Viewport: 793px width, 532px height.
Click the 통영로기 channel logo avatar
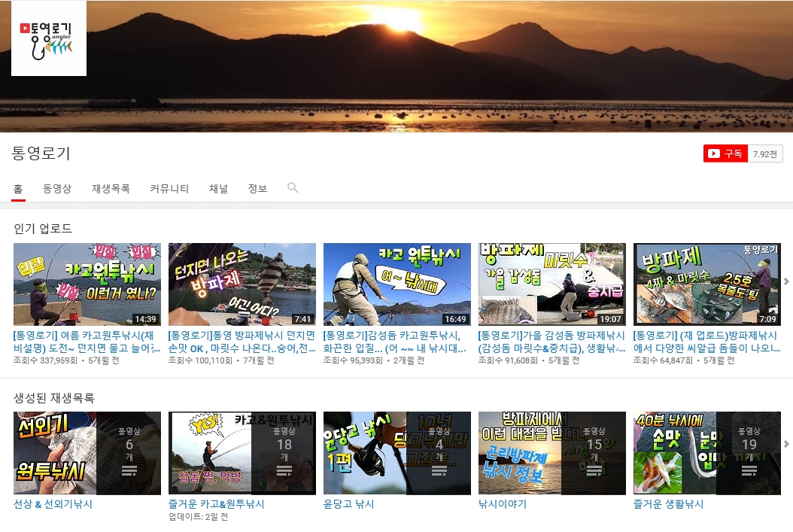click(49, 38)
